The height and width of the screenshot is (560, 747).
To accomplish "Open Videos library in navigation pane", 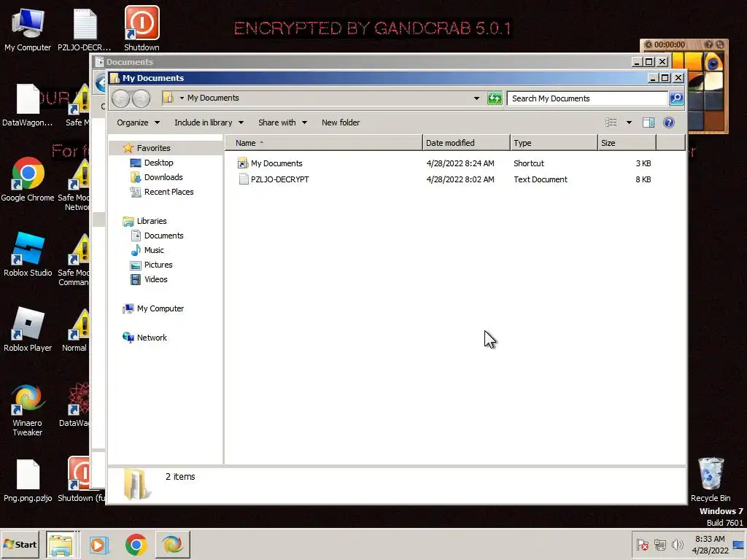I will pos(156,279).
